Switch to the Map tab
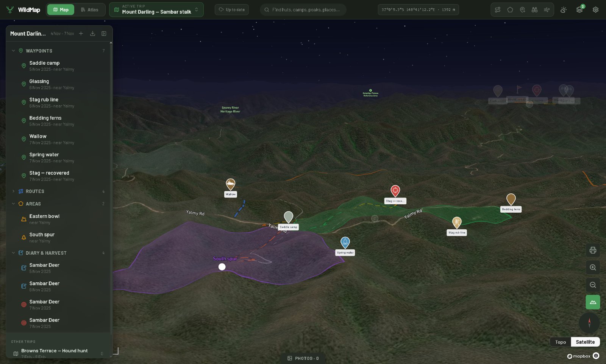The image size is (606, 364). [x=61, y=10]
